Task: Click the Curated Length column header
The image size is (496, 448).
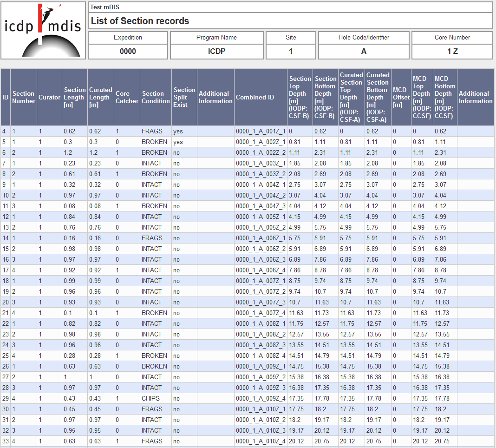Action: point(101,97)
